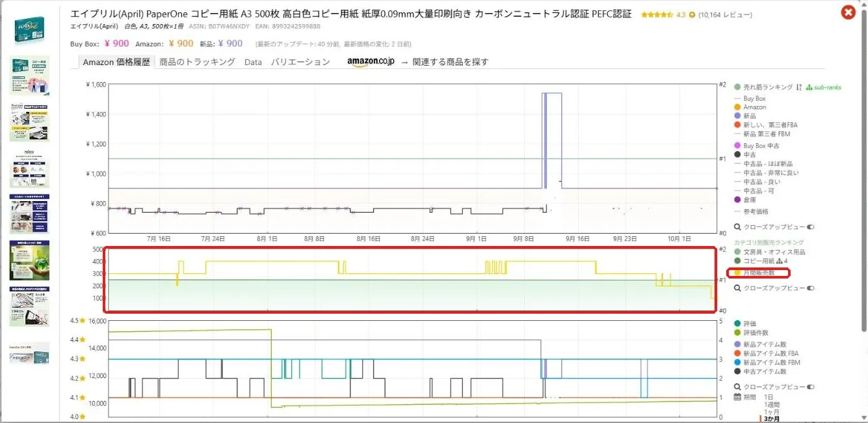Click the sales rank sort icon

point(799,87)
